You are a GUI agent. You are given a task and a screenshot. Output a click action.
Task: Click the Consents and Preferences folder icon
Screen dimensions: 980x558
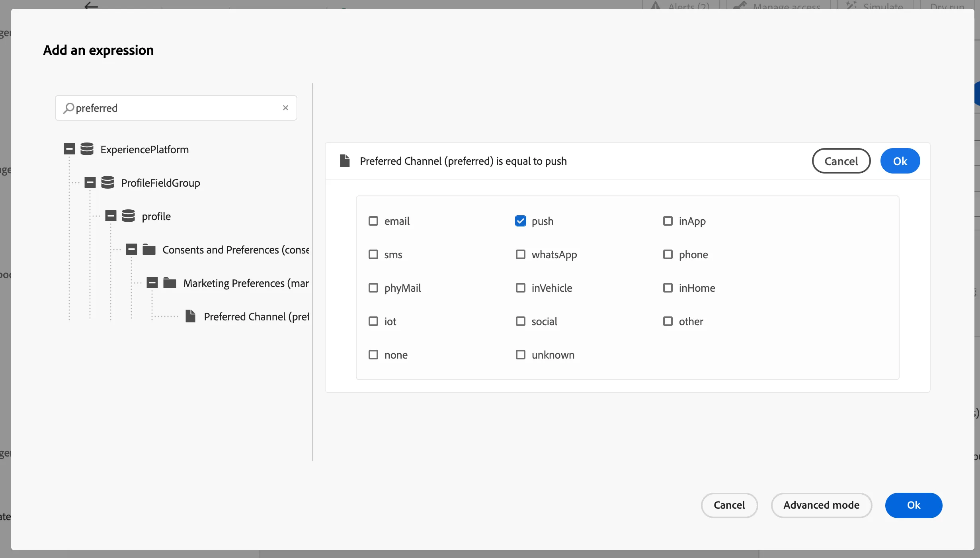(x=149, y=250)
